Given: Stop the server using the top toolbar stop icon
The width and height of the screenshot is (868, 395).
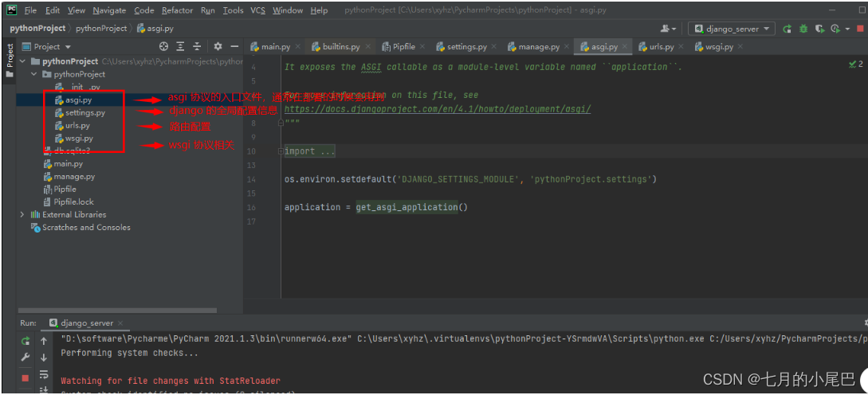Looking at the screenshot, I should [862, 29].
